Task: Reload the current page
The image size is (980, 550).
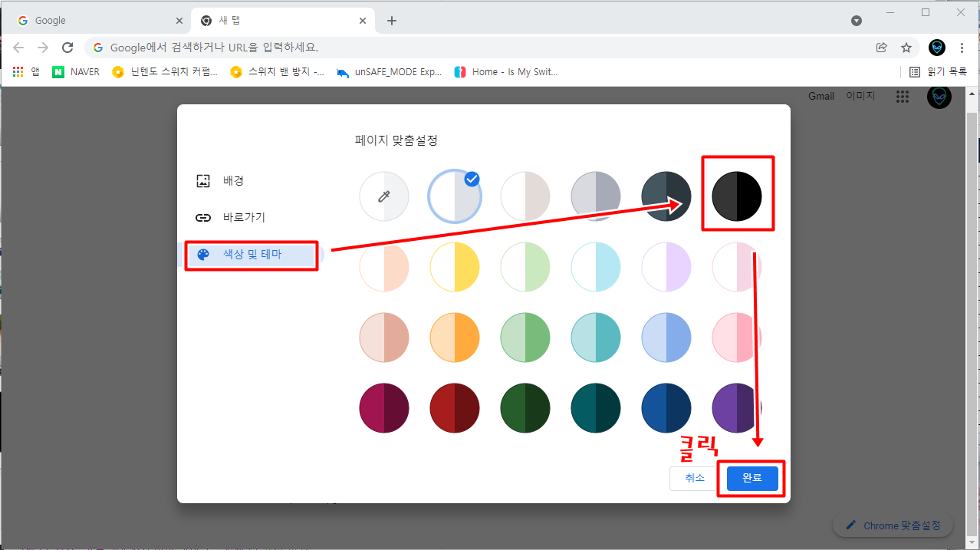Action: (67, 48)
